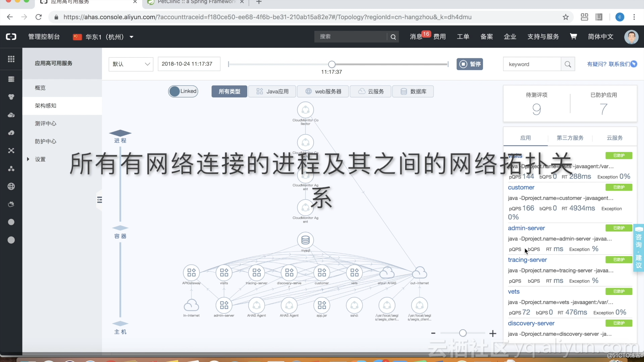The height and width of the screenshot is (362, 644).
Task: Click the crossed tools icon in left sidebar
Action: 11,150
